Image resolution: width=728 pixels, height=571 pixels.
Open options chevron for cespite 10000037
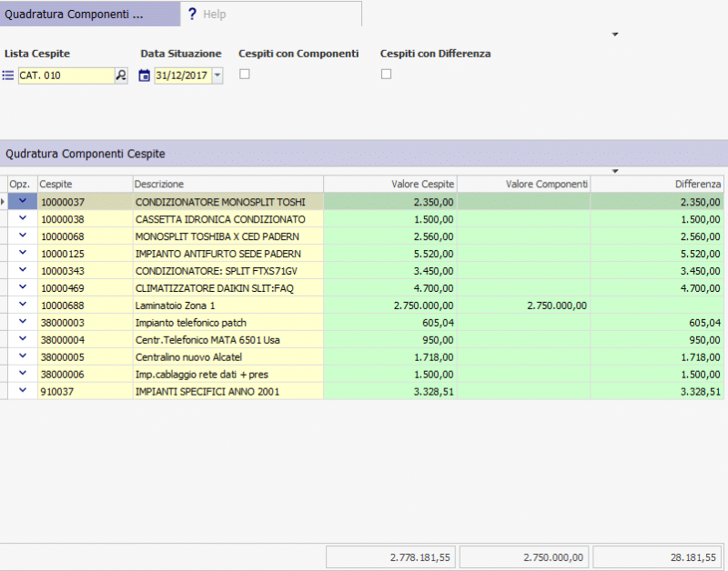pyautogui.click(x=22, y=201)
